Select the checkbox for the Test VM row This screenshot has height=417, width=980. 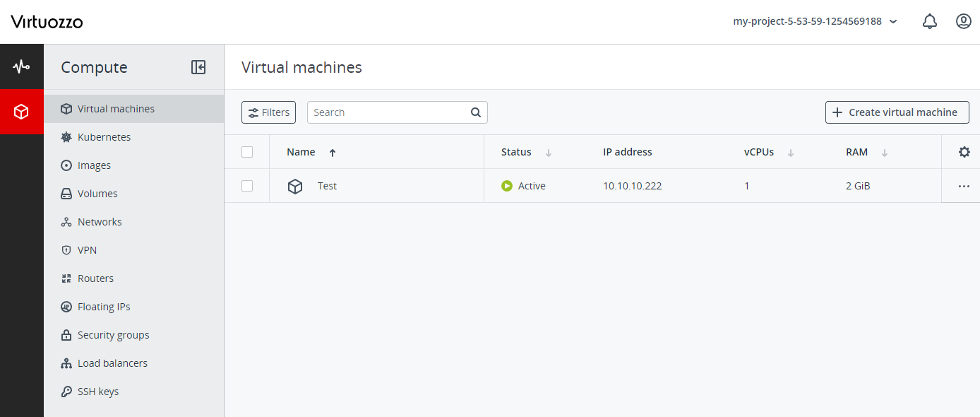click(x=247, y=185)
